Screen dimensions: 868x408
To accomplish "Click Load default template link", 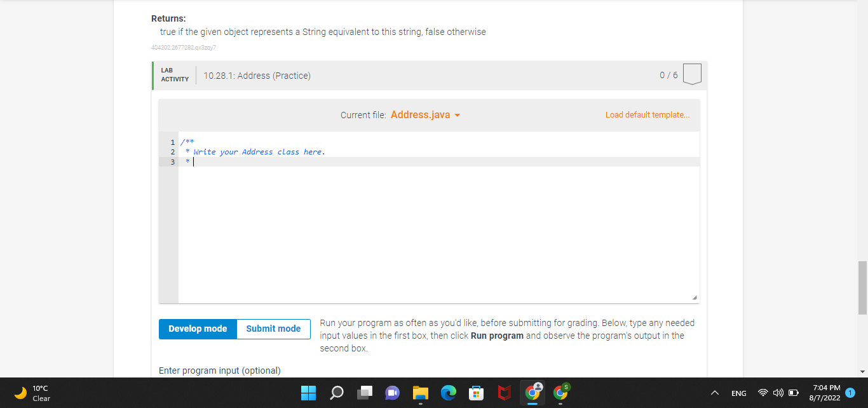I will 646,114.
